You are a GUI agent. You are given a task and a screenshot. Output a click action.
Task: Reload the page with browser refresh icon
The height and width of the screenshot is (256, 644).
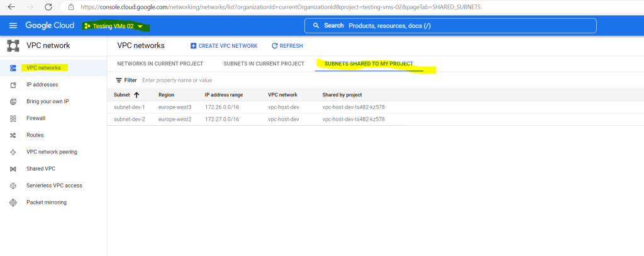(x=48, y=7)
